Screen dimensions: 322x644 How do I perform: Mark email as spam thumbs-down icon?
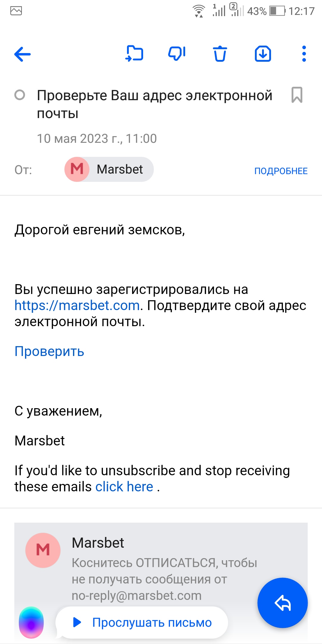177,54
